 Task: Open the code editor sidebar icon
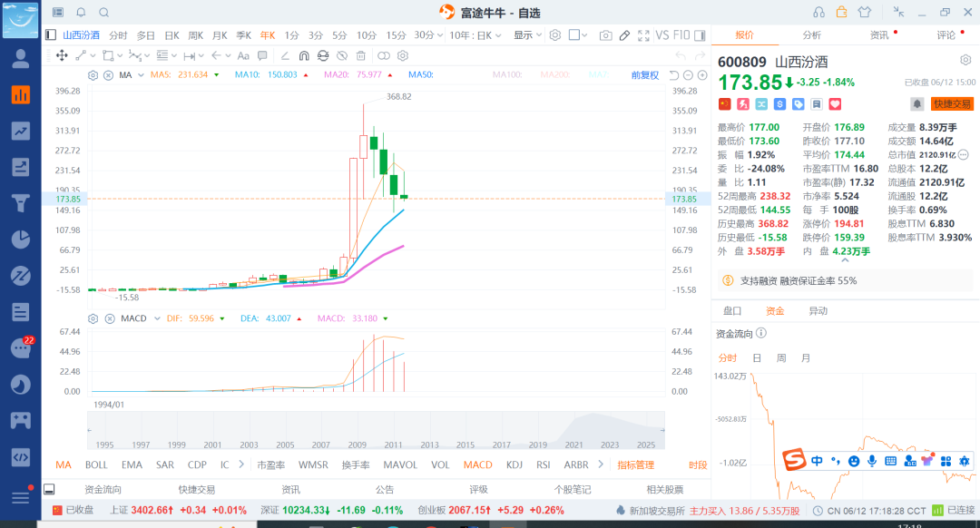tap(21, 456)
